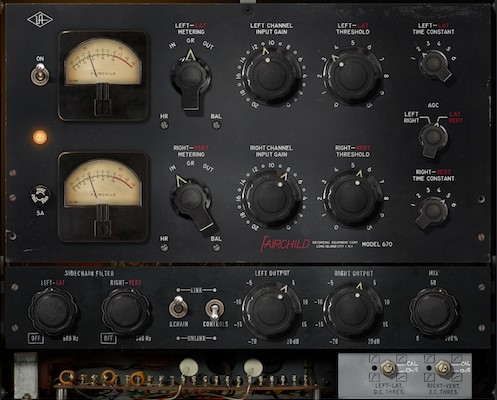Image resolution: width=497 pixels, height=400 pixels.
Task: Click number 1 on Right-Vert Time Constant
Action: point(414,205)
